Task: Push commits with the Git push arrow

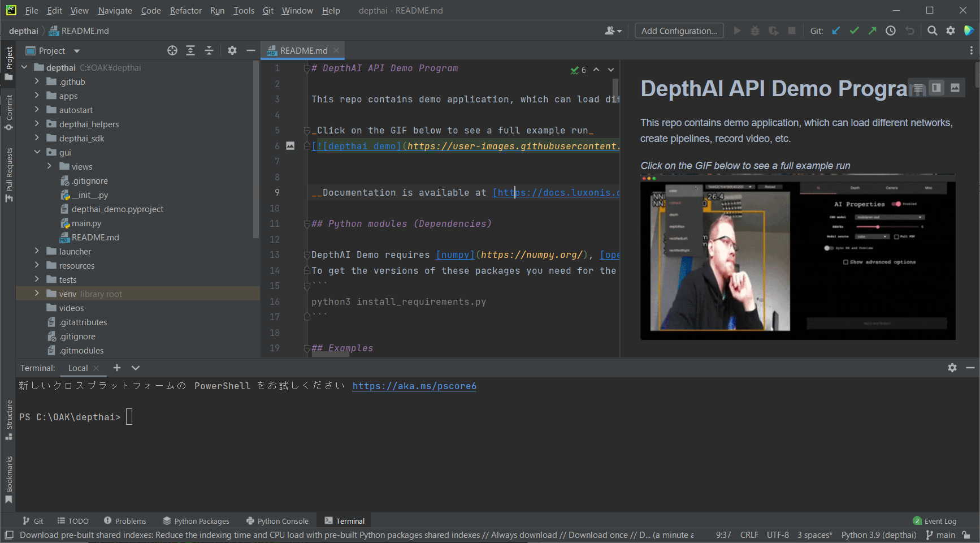Action: click(872, 31)
